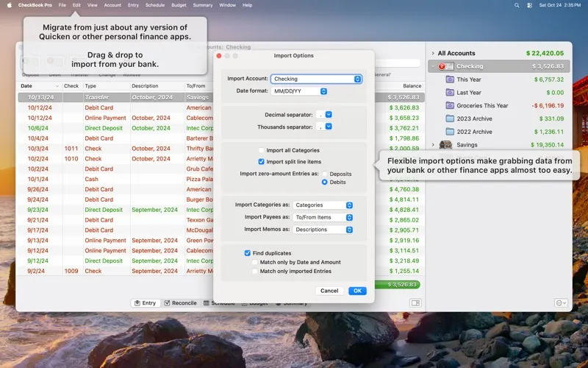Click Cancel in Import Options

pyautogui.click(x=329, y=291)
